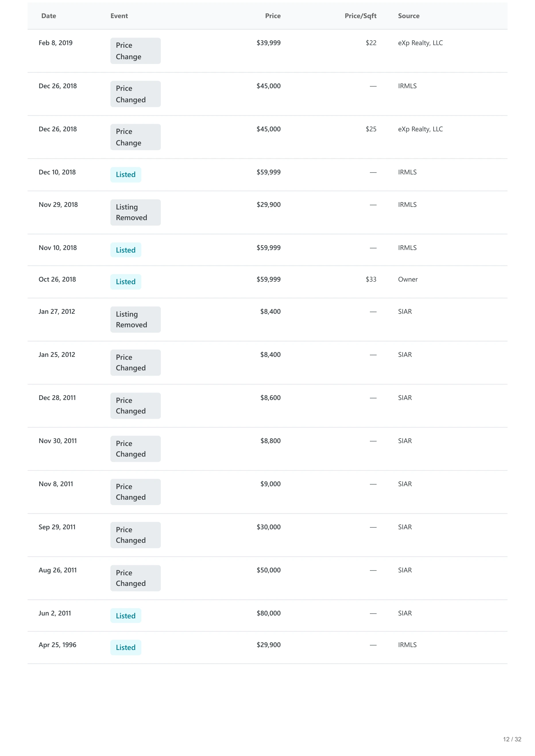The width and height of the screenshot is (535, 756).
Task: Select the Listed badge for Nov 10, 2018
Action: click(125, 250)
